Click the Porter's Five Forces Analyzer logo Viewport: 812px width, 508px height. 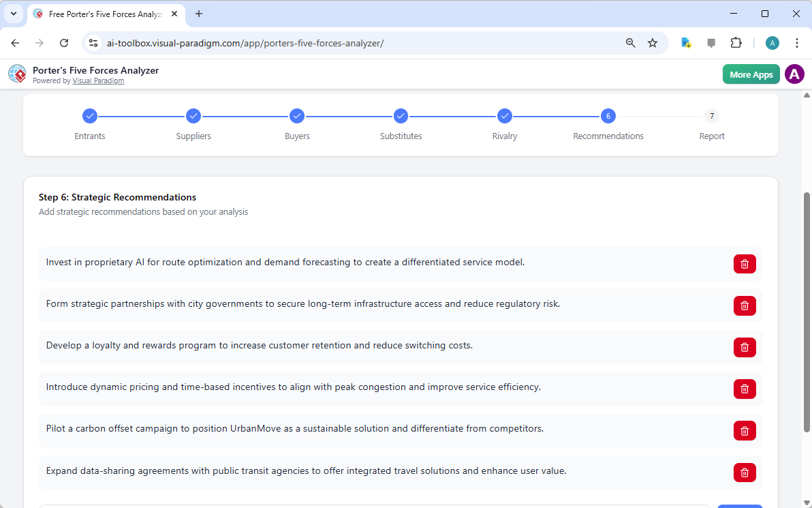(x=17, y=74)
